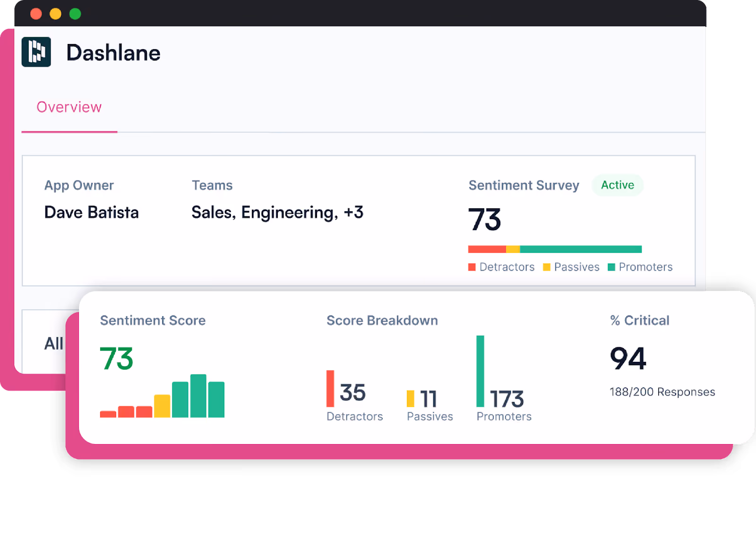Screen dimensions: 756x547
Task: Click the Dashlane title text
Action: pyautogui.click(x=113, y=52)
